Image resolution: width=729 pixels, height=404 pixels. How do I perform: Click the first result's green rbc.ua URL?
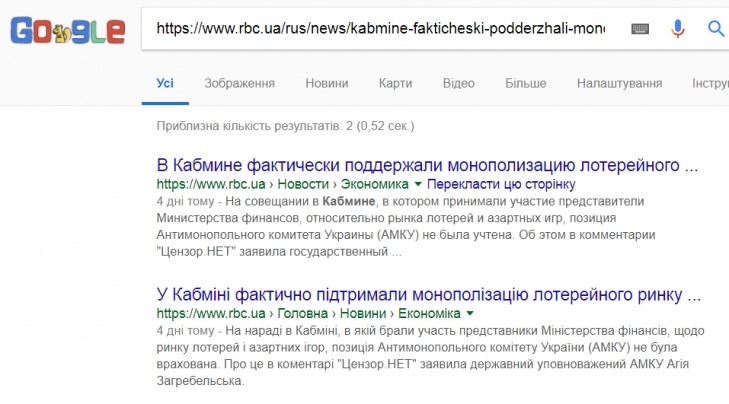[x=283, y=185]
